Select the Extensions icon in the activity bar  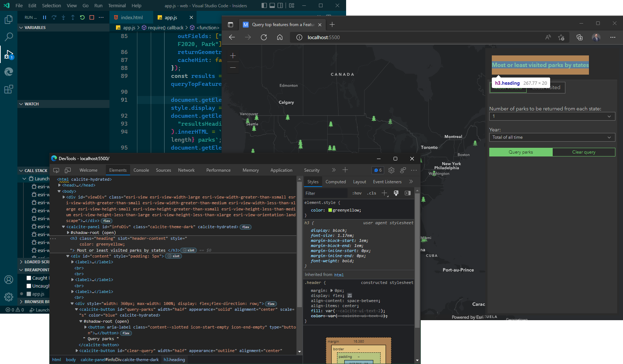point(8,89)
